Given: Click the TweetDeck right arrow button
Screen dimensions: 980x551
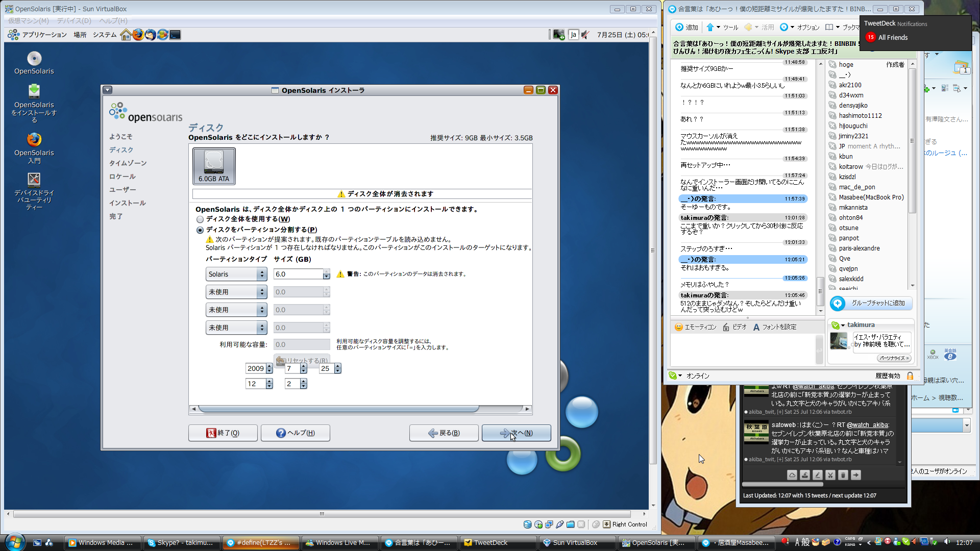Looking at the screenshot, I should [x=855, y=475].
